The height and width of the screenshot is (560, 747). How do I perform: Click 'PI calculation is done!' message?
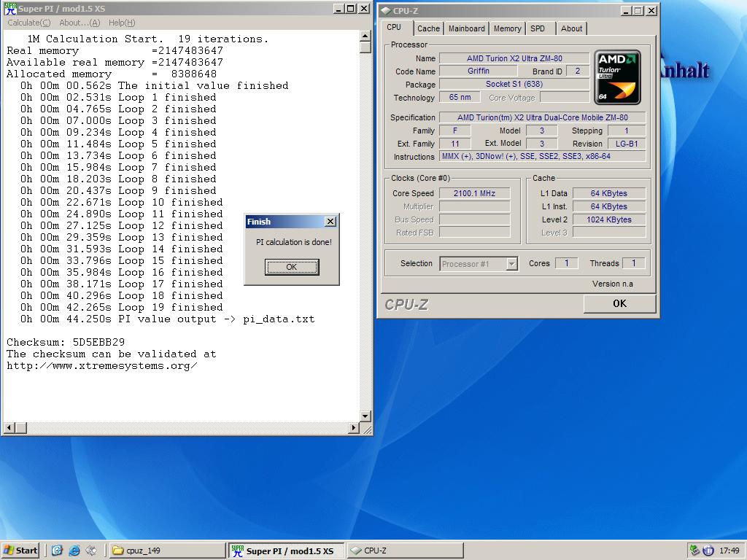point(294,242)
